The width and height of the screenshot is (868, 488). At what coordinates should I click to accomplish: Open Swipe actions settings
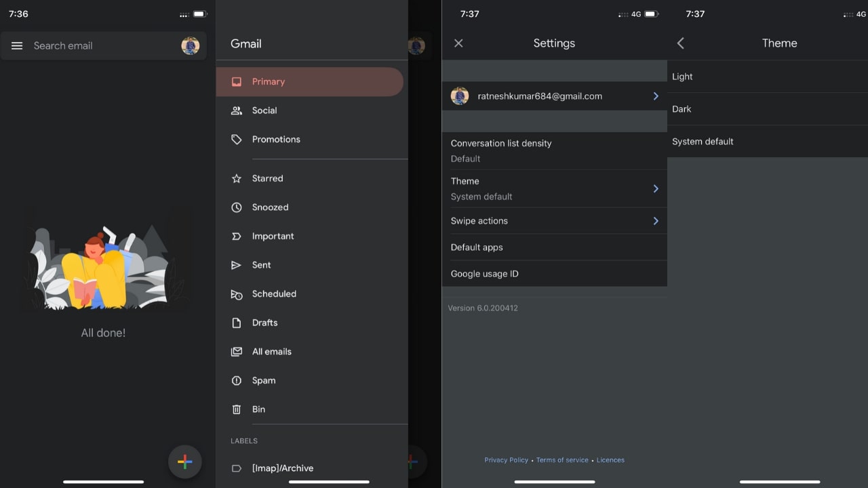pos(555,221)
